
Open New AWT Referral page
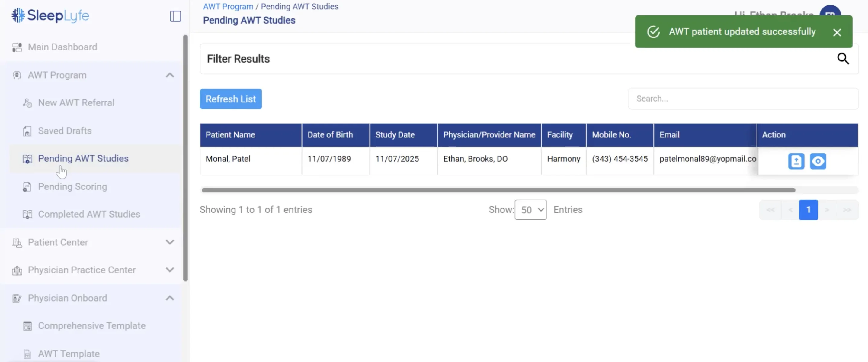[x=76, y=102]
